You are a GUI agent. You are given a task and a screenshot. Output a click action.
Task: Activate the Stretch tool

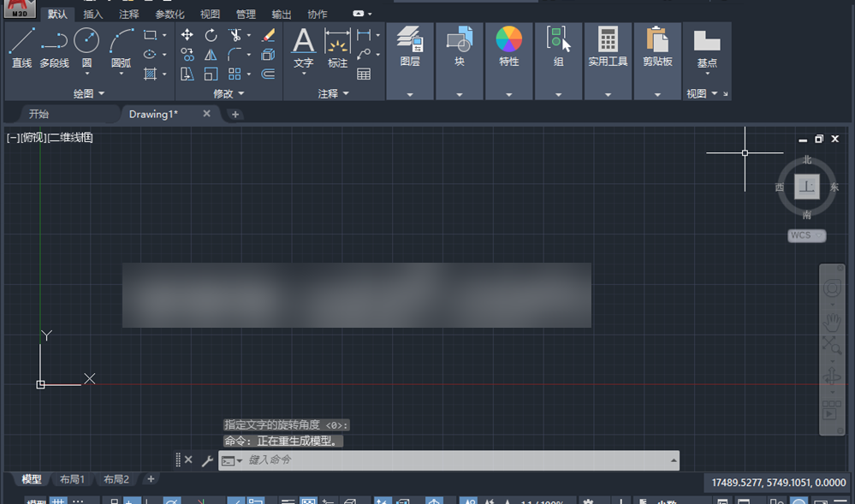click(x=187, y=74)
